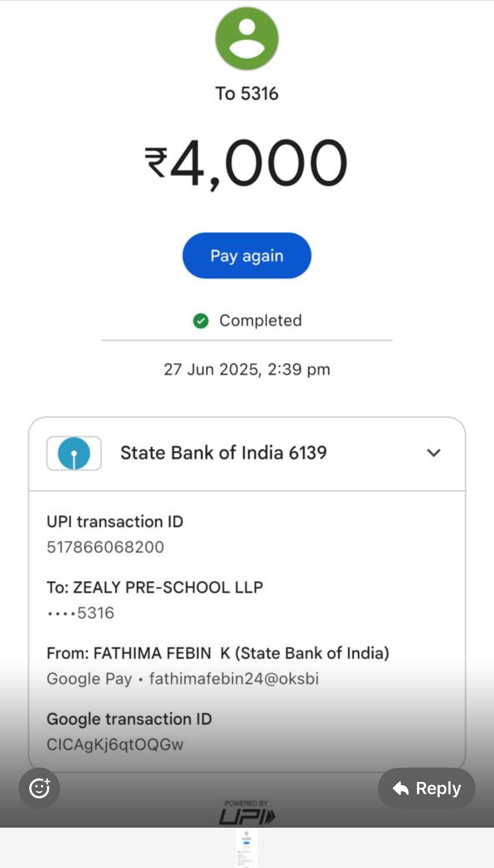
Task: Click the green Completed checkmark icon
Action: click(200, 320)
